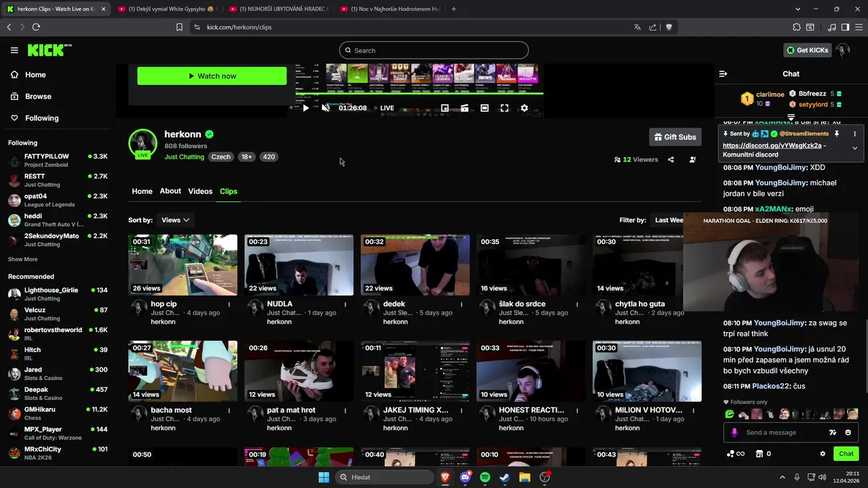Open Steam from the Windows taskbar
Viewport: 868px width, 488px height.
pyautogui.click(x=505, y=477)
